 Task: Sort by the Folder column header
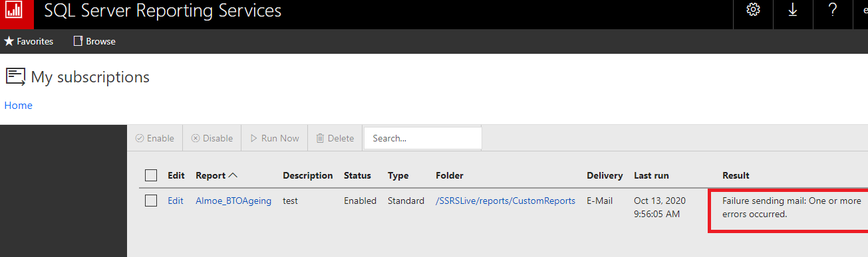point(450,175)
